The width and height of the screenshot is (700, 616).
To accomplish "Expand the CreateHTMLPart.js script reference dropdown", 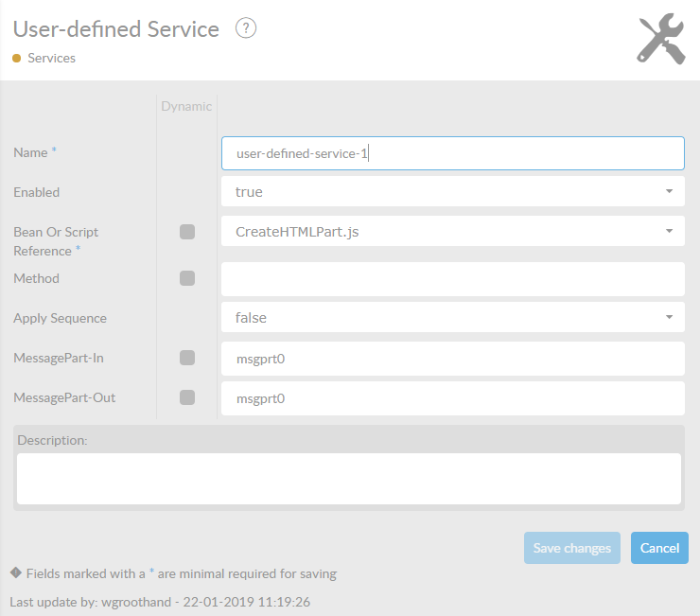I will [452, 232].
